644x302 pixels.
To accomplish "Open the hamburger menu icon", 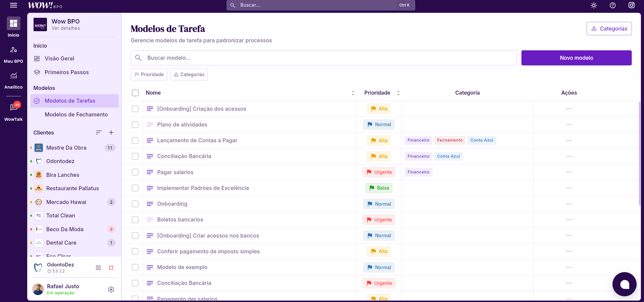I will click(13, 5).
